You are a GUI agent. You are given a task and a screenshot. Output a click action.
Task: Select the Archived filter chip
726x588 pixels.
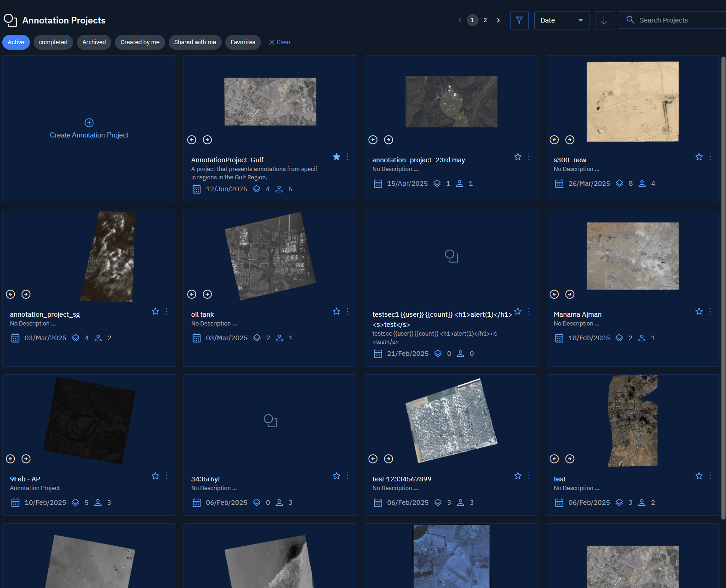[94, 42]
